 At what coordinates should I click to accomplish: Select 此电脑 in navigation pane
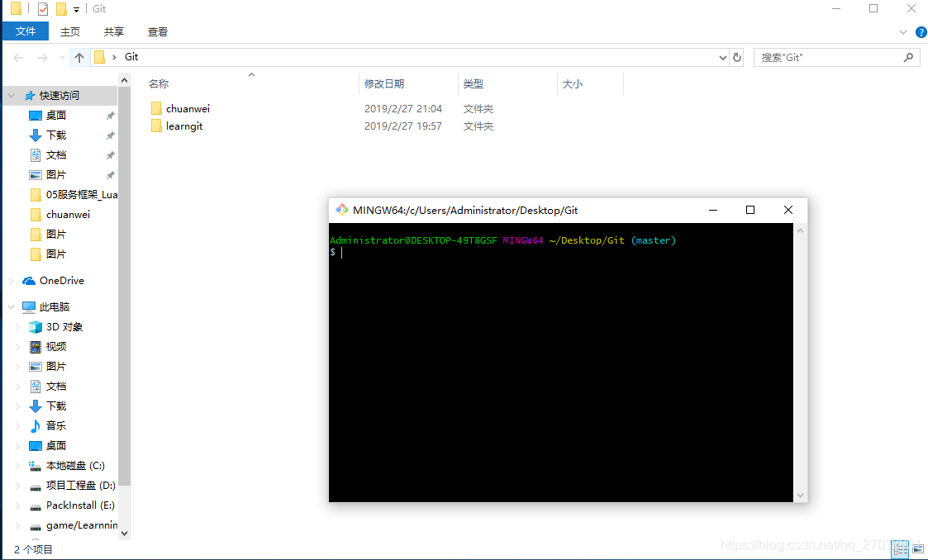[x=55, y=307]
